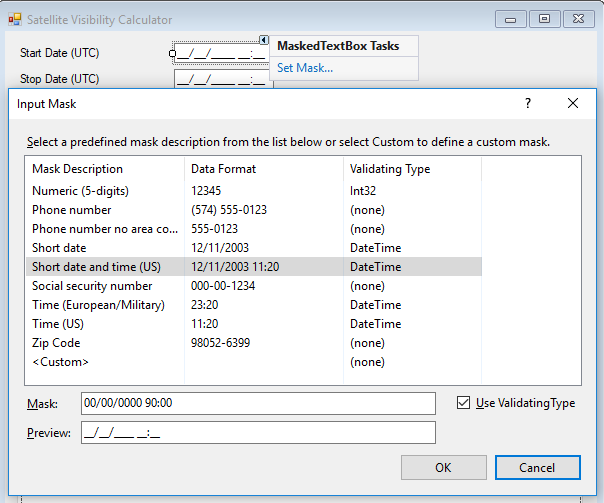The image size is (604, 503).
Task: Toggle the Use ValidatingType checkbox
Action: click(x=462, y=403)
